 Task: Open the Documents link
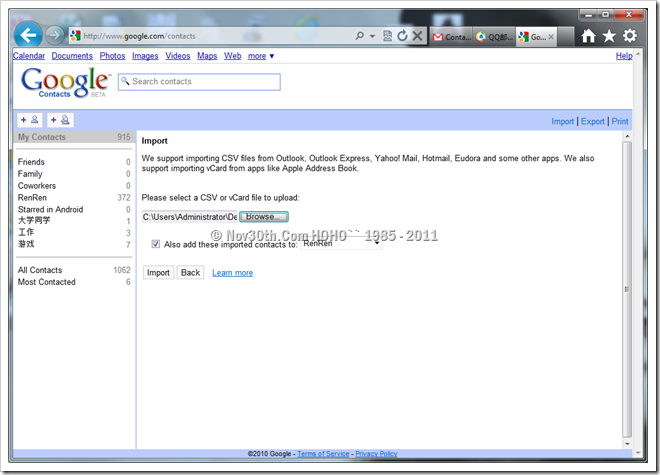point(72,56)
